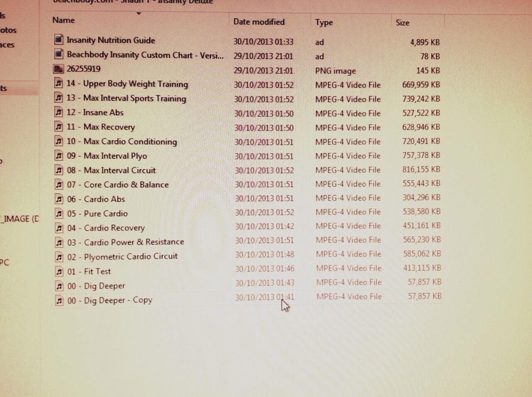Select the 05 - Pure Cardio video icon
532x397 pixels.
[x=59, y=213]
